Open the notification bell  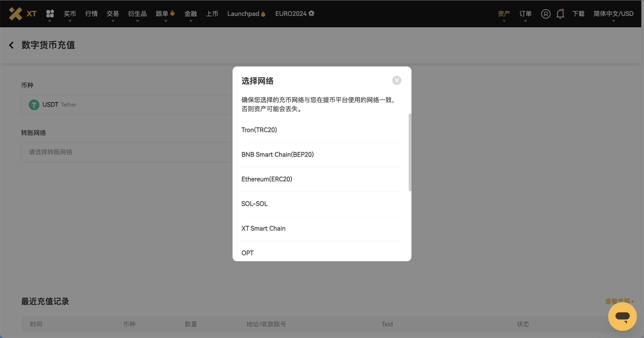pos(560,14)
